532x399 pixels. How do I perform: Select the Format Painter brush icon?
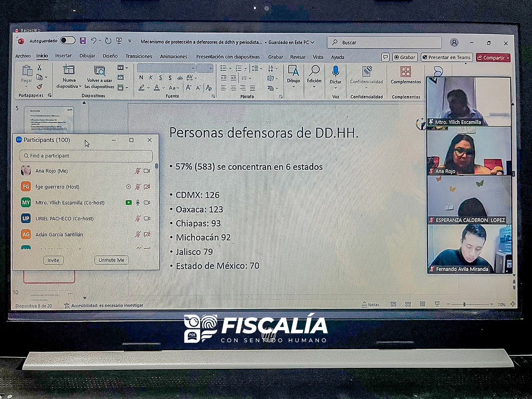click(39, 86)
